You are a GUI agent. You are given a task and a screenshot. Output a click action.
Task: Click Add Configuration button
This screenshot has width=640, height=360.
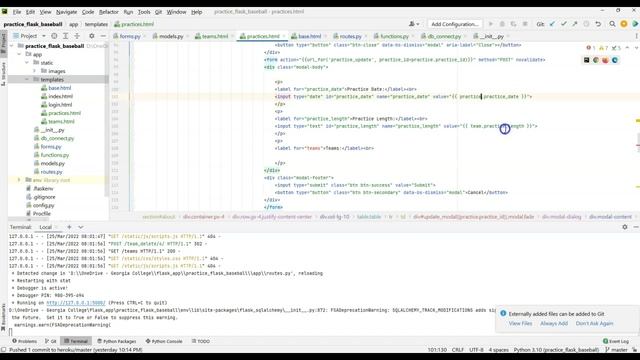(455, 24)
